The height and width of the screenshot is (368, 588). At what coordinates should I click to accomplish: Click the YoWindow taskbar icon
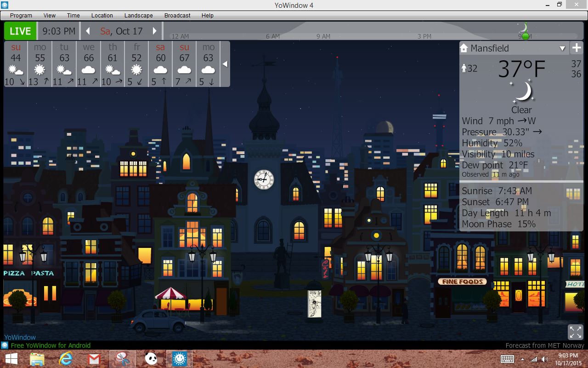pyautogui.click(x=179, y=359)
